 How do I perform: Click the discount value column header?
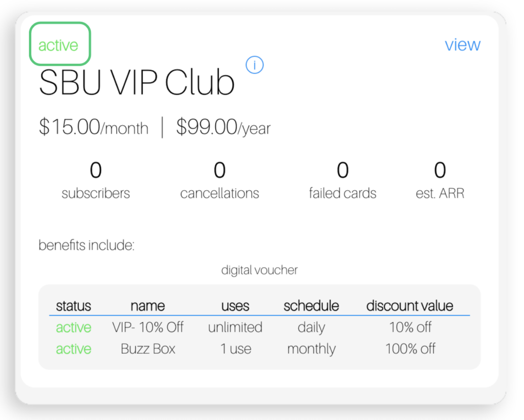[x=410, y=305]
